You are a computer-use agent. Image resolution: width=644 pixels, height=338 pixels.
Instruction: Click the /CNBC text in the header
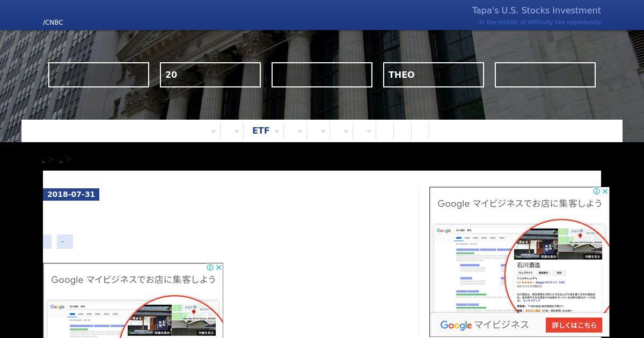tap(53, 23)
